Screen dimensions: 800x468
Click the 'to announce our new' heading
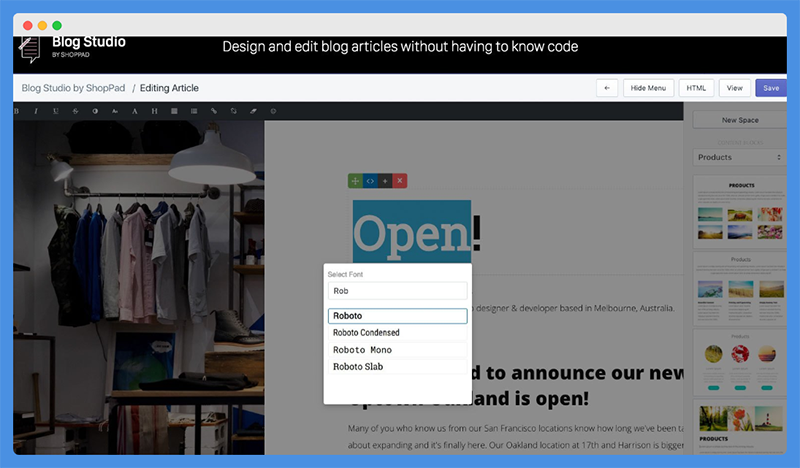577,373
